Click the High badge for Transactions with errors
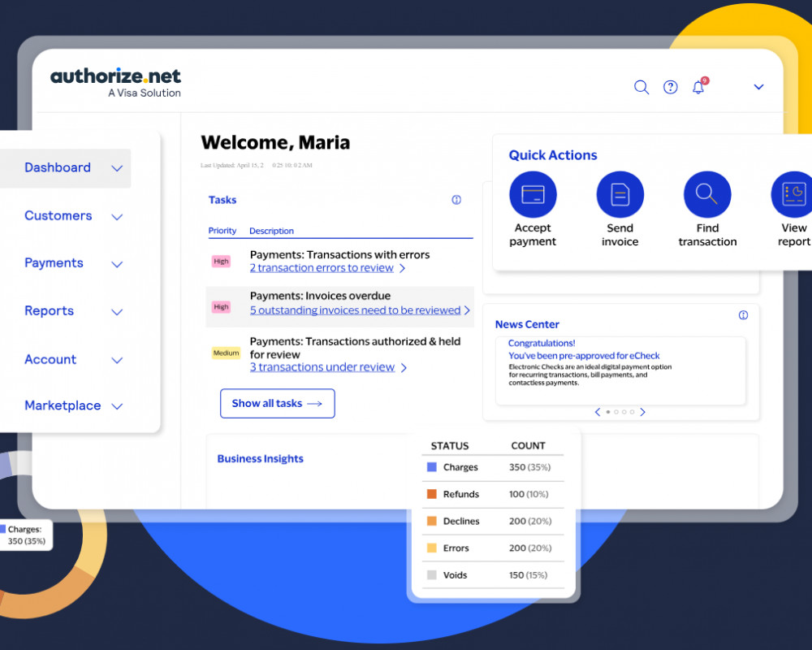 pyautogui.click(x=221, y=262)
